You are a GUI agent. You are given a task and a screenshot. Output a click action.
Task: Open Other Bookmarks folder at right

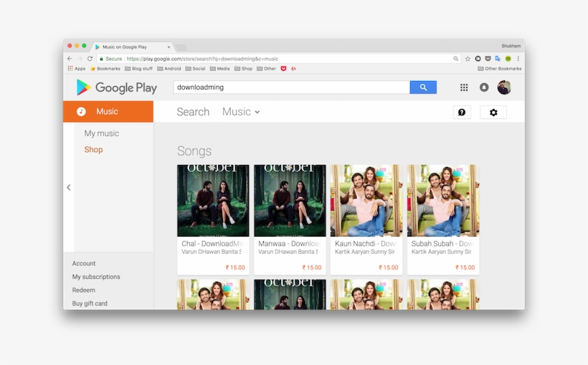click(x=500, y=69)
